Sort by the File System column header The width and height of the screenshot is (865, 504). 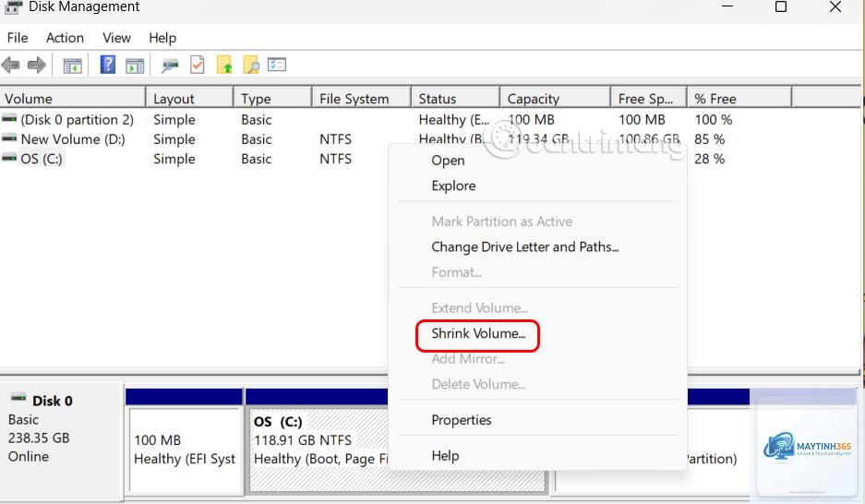click(361, 99)
